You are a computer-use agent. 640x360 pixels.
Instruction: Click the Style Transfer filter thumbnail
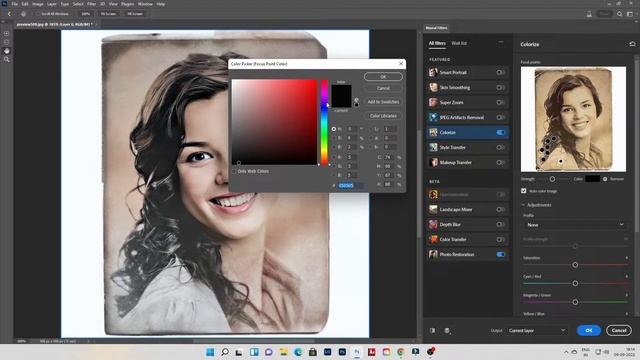click(433, 147)
